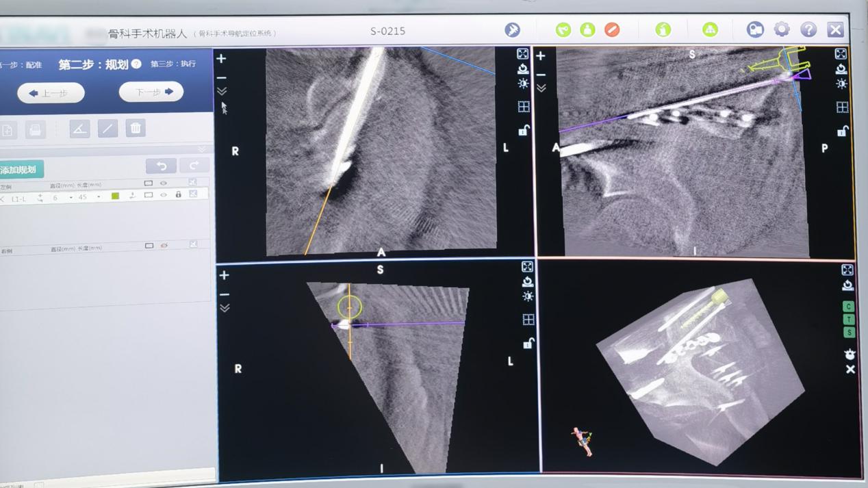Reset the 3D view rotation
Viewport: 868px width, 488px height.
[847, 285]
